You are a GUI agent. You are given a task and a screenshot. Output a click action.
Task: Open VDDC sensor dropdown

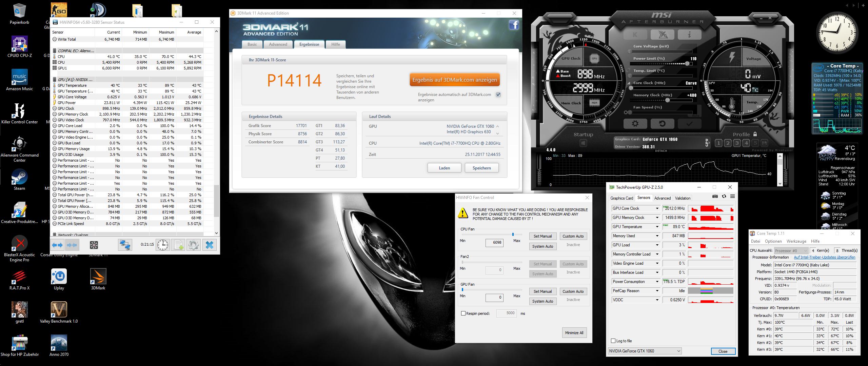[657, 300]
